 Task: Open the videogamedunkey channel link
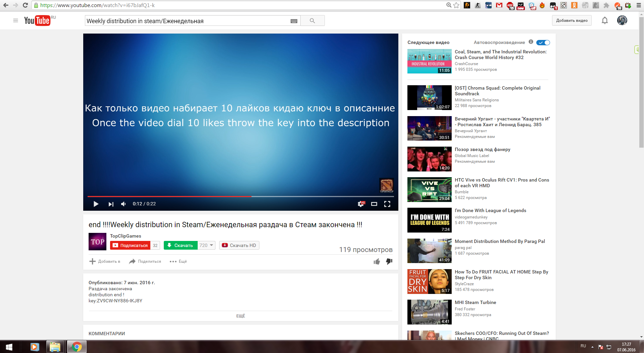pyautogui.click(x=471, y=217)
